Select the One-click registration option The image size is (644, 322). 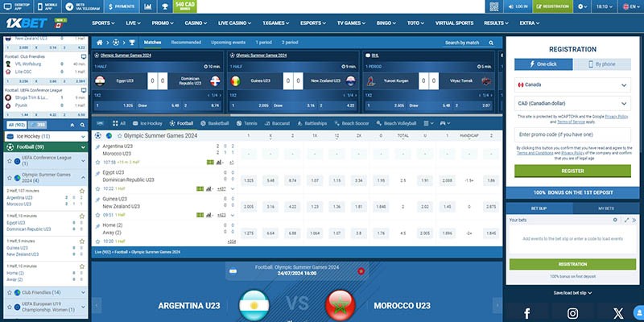[x=543, y=64]
